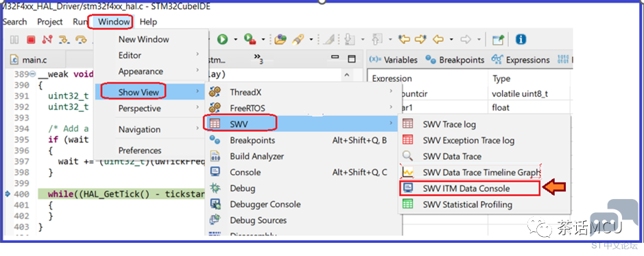Expand the Perspective submenu

[x=150, y=108]
